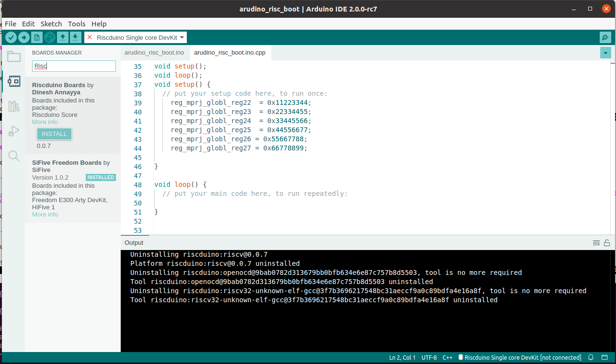Click code line reg_mprj_globl_reg22 assignment
This screenshot has height=364, width=616.
(241, 103)
